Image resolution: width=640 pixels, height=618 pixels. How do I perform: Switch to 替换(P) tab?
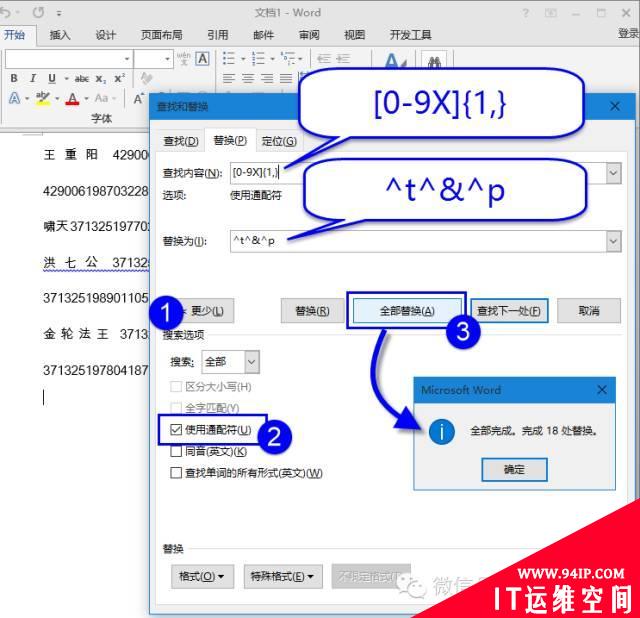pyautogui.click(x=230, y=140)
